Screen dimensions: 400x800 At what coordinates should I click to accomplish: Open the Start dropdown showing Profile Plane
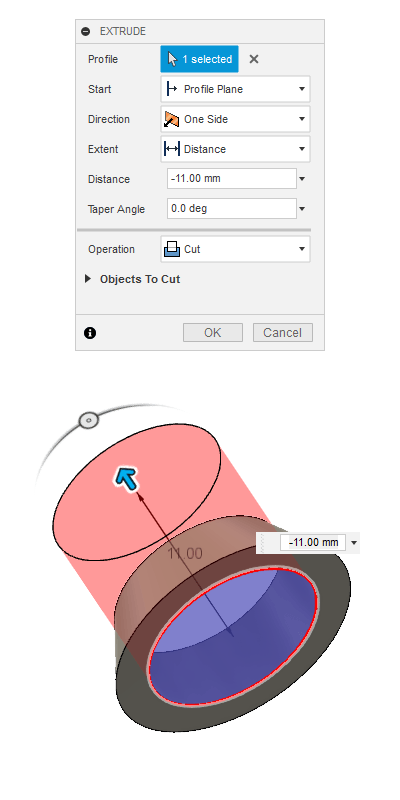tap(235, 89)
